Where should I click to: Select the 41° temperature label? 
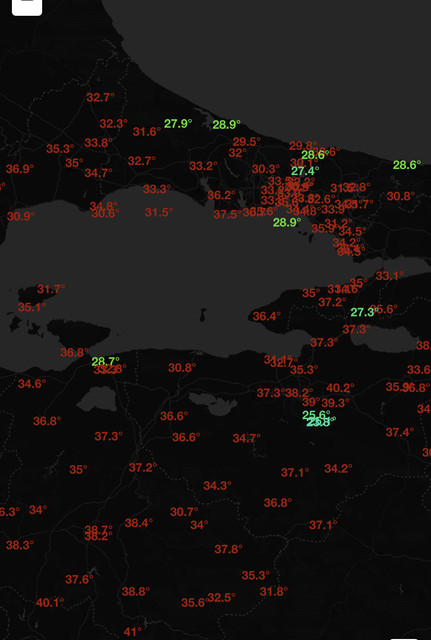[x=133, y=632]
